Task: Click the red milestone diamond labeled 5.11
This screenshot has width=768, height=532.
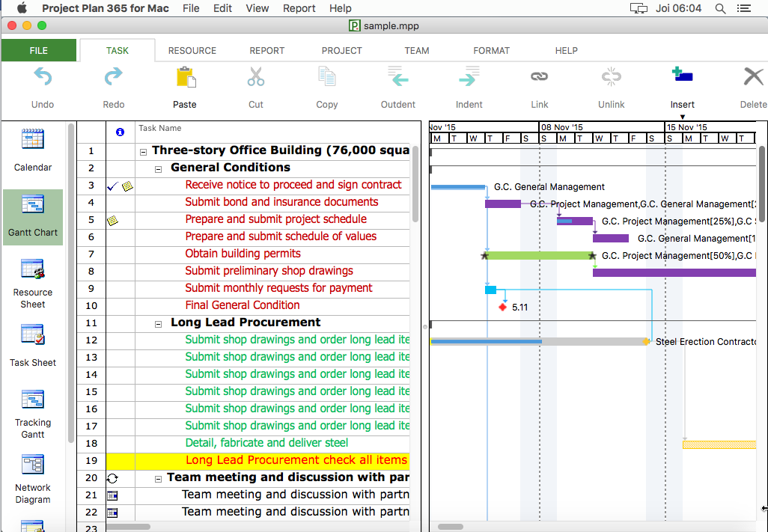Action: (x=503, y=307)
